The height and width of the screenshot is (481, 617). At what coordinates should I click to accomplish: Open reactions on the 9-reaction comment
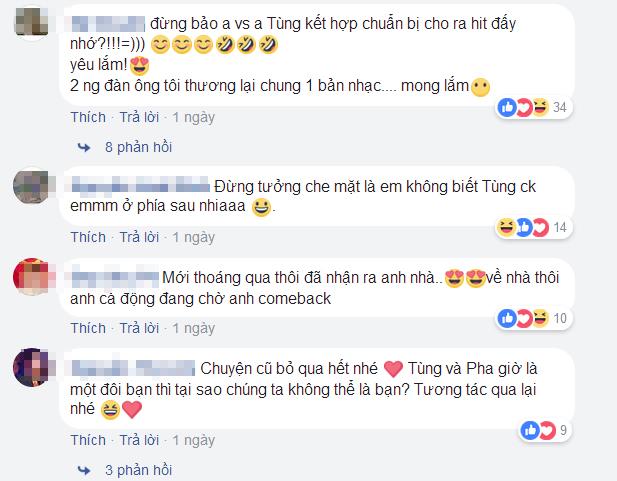click(544, 430)
